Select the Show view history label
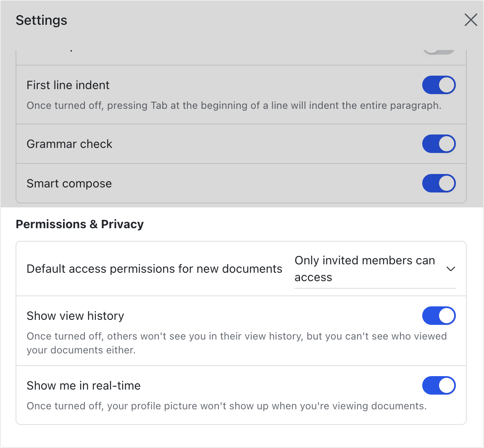 [75, 316]
